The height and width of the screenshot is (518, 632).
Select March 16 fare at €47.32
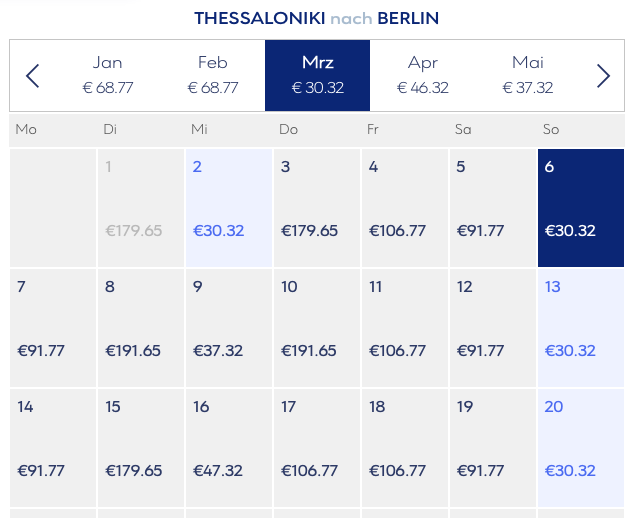click(229, 448)
